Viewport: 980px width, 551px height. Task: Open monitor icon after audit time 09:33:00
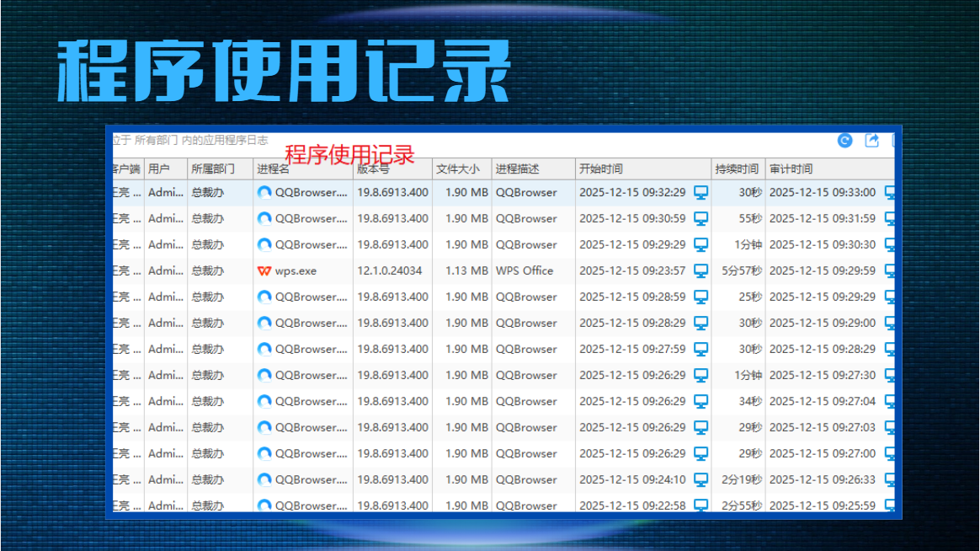890,193
